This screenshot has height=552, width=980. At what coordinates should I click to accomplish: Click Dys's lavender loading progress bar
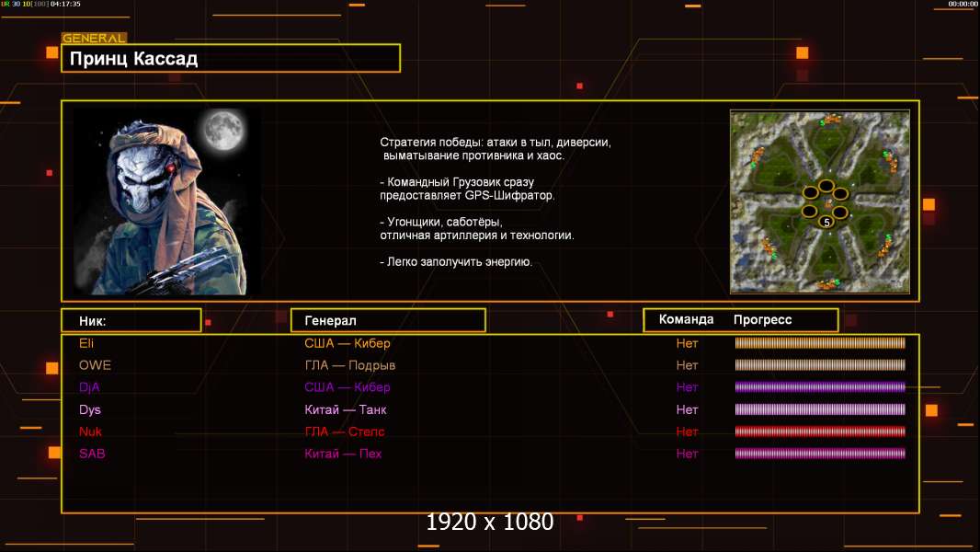click(x=820, y=409)
